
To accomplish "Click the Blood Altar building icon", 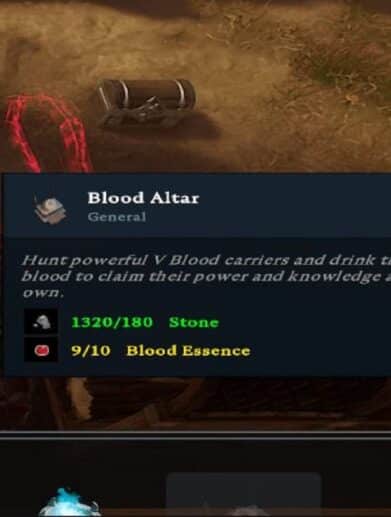I will [x=51, y=209].
